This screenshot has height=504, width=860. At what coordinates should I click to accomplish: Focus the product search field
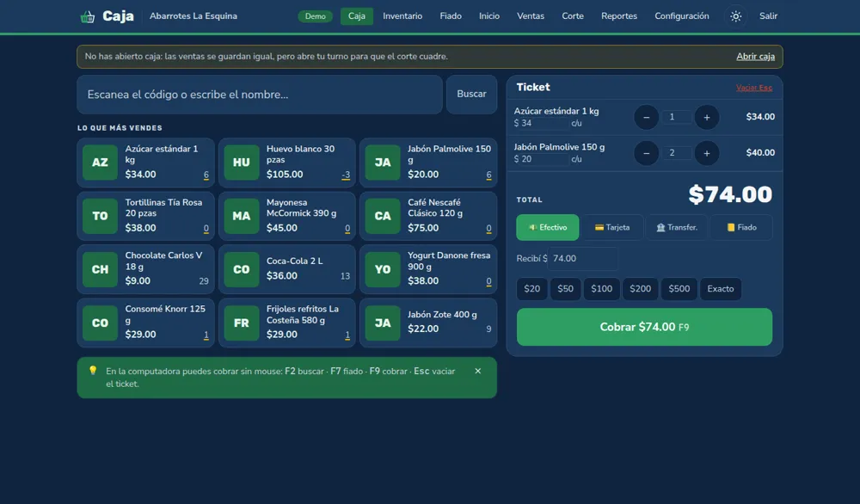click(260, 95)
